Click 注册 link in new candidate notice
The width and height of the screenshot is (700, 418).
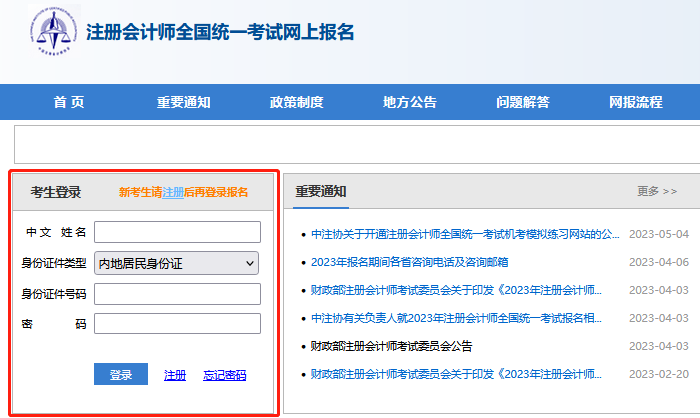pyautogui.click(x=173, y=192)
